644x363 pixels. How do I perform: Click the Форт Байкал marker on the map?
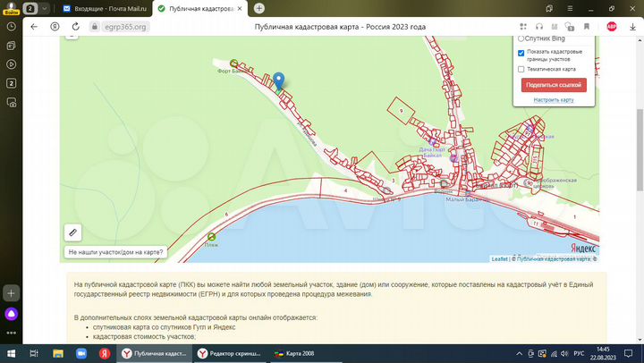[233, 63]
